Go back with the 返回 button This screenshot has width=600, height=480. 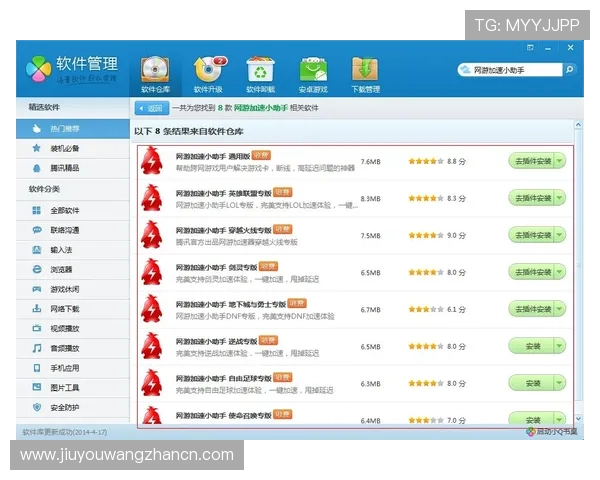(152, 108)
